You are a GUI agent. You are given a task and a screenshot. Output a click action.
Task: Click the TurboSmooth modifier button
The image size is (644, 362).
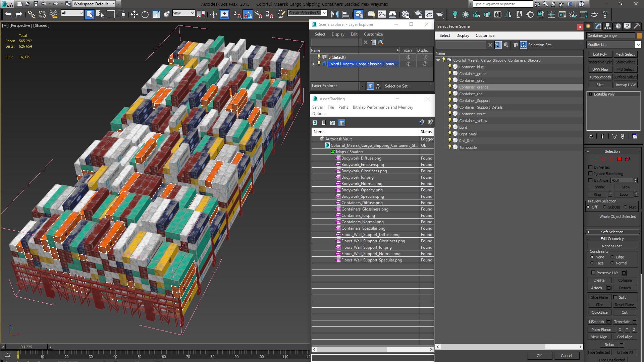pyautogui.click(x=600, y=77)
